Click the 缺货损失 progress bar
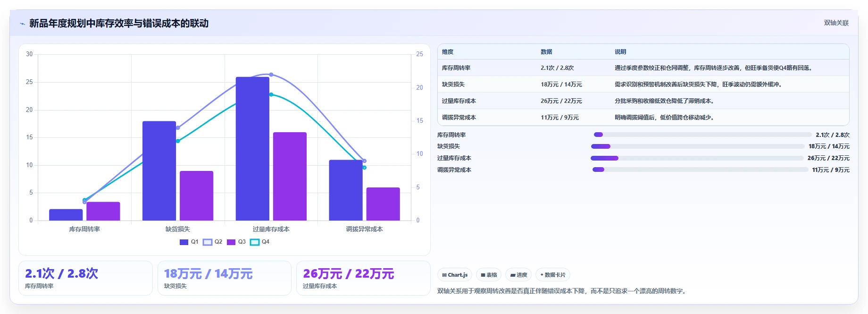This screenshot has height=314, width=868. pos(698,146)
